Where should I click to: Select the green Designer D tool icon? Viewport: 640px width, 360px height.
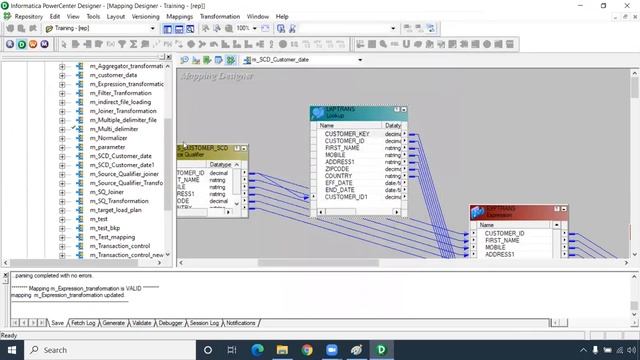[x=21, y=44]
